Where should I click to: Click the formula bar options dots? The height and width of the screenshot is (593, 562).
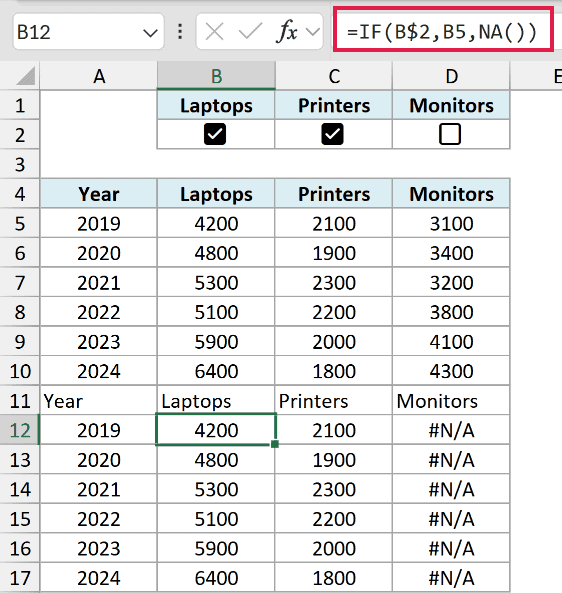pos(180,32)
